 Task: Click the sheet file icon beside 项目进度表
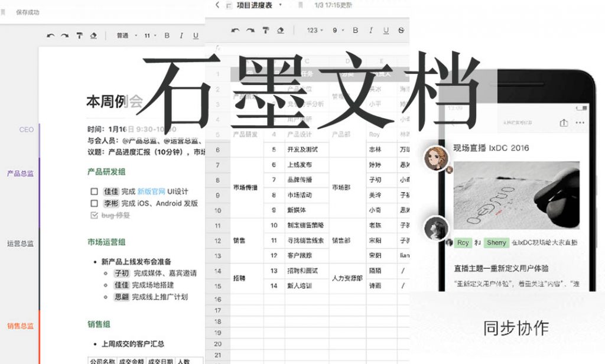pos(229,5)
